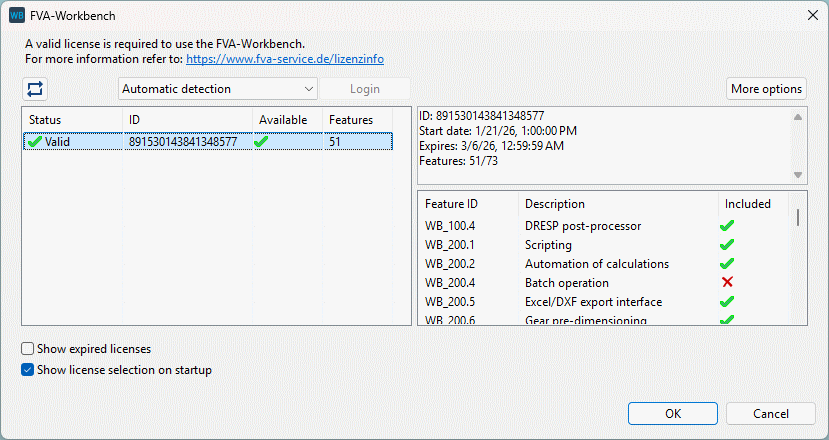The image size is (829, 440).
Task: Click the Features column header
Action: [x=357, y=120]
